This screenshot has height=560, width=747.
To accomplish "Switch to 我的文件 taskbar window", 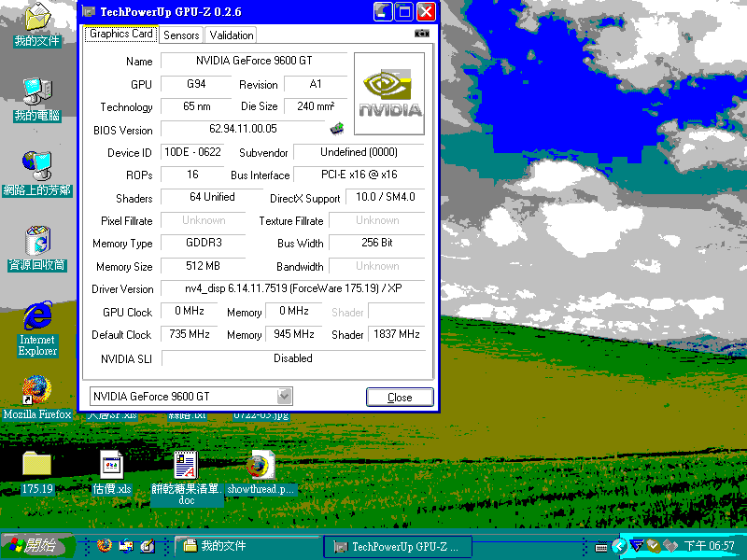I will point(247,546).
